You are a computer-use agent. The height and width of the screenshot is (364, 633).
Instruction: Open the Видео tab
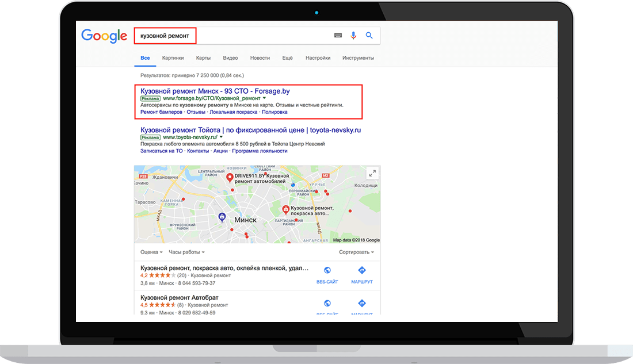pos(230,58)
